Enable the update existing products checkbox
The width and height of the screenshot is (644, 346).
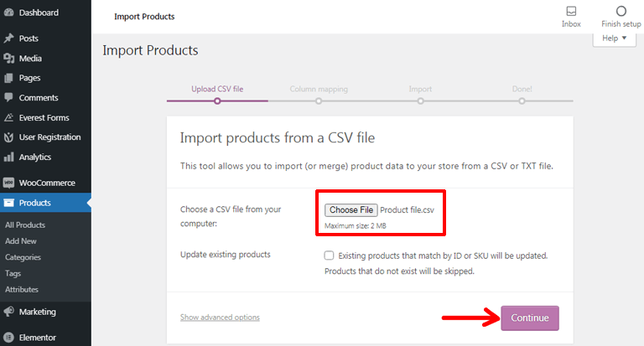(329, 256)
